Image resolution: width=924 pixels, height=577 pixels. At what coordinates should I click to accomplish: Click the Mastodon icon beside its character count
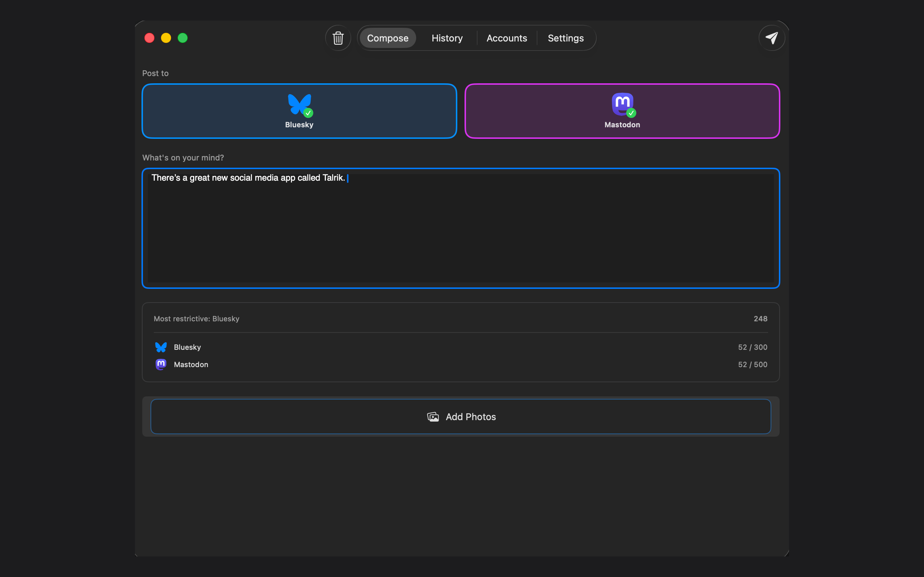(x=161, y=365)
